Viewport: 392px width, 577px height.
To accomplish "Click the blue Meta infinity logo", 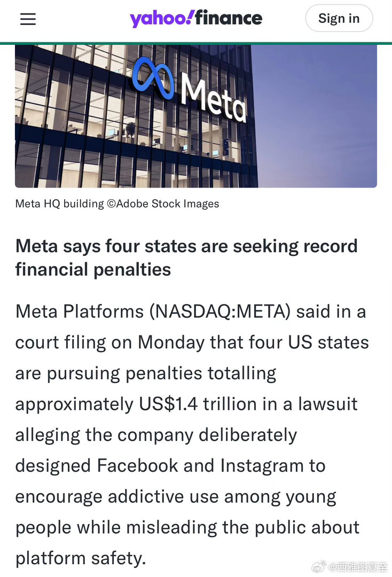I will 153,79.
